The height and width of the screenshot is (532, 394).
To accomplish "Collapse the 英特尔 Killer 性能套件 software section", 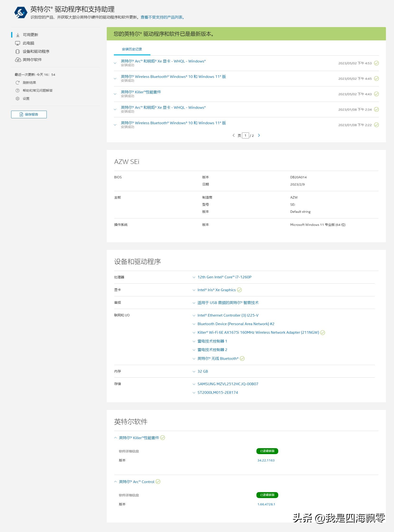I will (116, 438).
